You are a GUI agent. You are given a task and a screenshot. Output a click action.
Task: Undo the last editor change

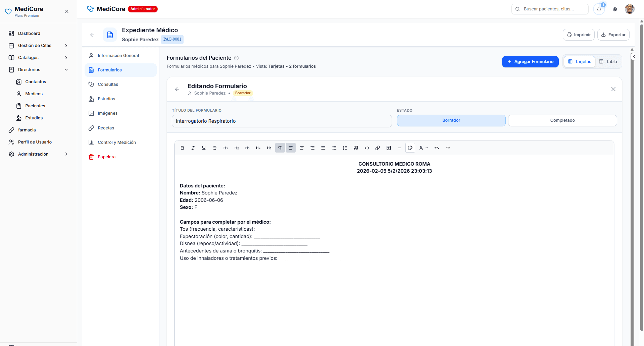click(x=437, y=148)
